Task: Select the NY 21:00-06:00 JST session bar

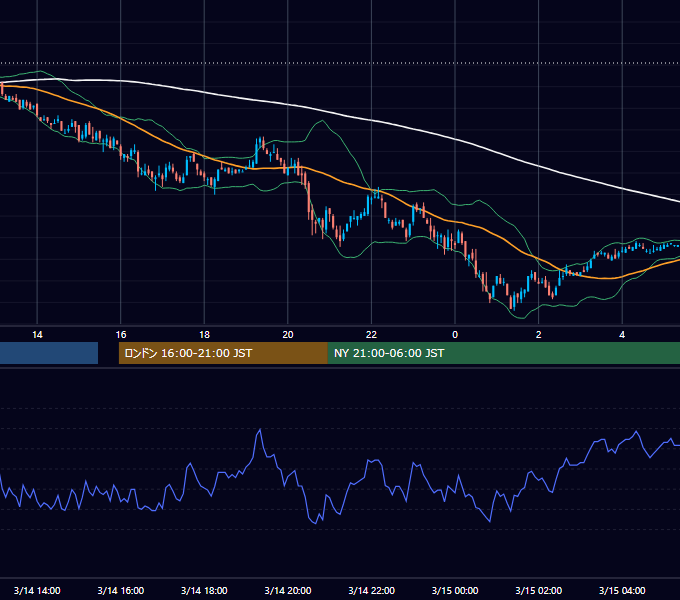Action: (504, 353)
